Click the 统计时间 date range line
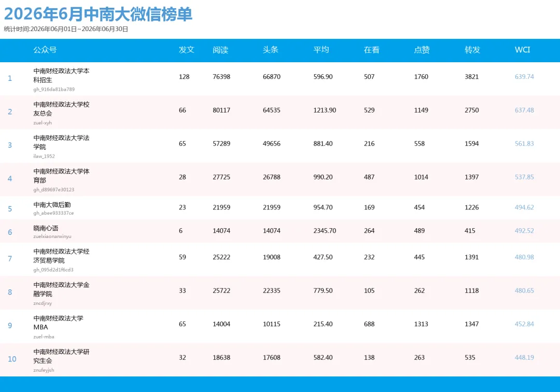This screenshot has height=392, width=560. (x=66, y=29)
